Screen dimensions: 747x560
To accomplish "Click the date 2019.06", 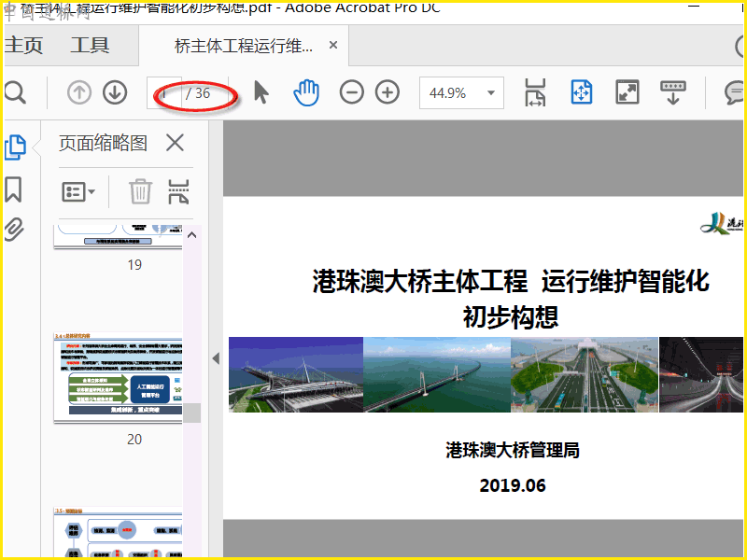I will [513, 485].
